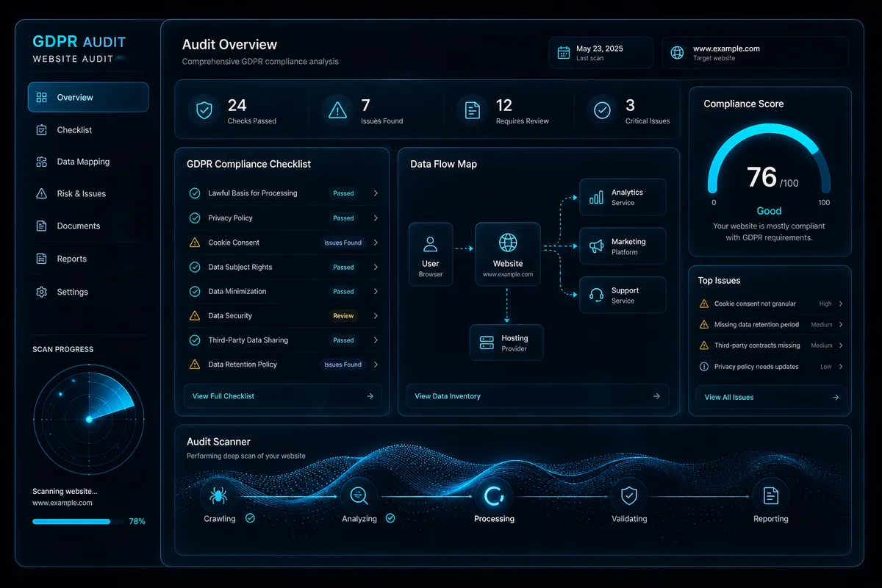The height and width of the screenshot is (588, 882).
Task: Click Issues Found badge on Cookie Consent
Action: click(343, 243)
